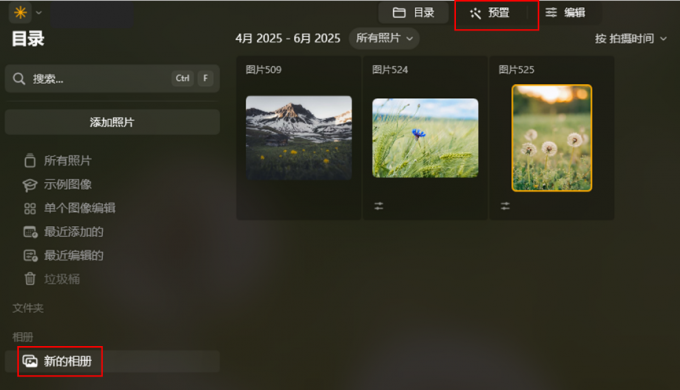The width and height of the screenshot is (680, 390).
Task: Open the 预置 presets tab
Action: click(x=490, y=13)
